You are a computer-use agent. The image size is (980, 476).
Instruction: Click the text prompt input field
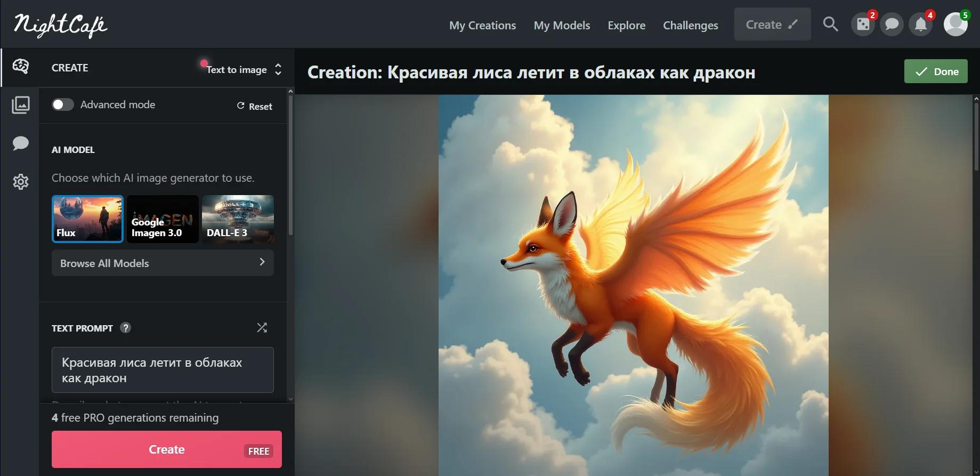pos(163,370)
